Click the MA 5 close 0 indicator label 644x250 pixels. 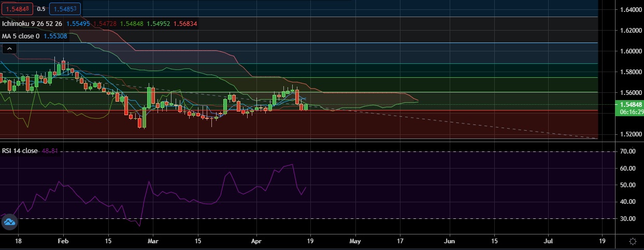[x=21, y=36]
